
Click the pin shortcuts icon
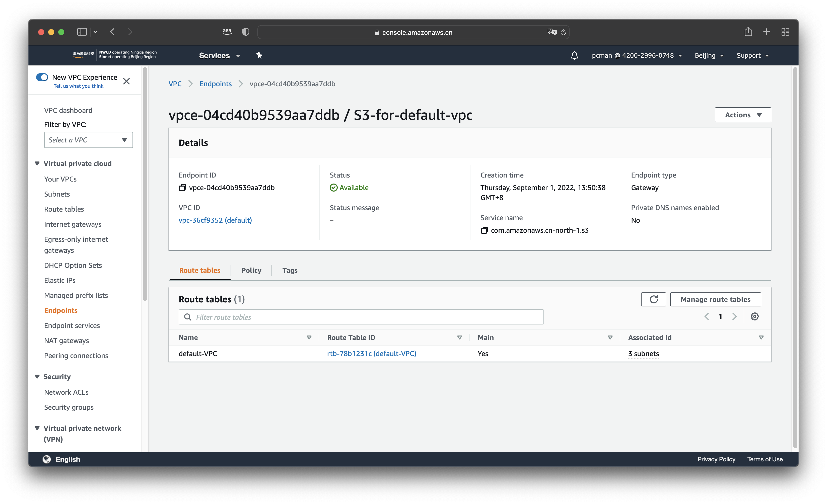(x=259, y=55)
